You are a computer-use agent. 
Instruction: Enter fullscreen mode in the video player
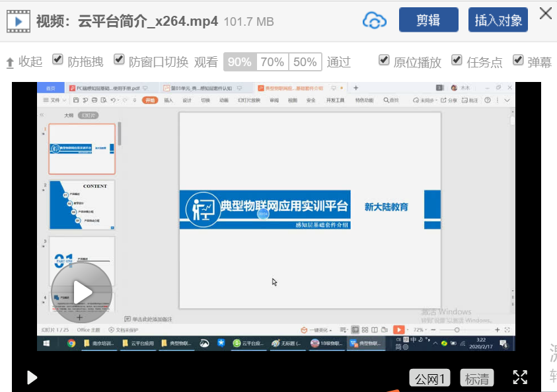(520, 377)
